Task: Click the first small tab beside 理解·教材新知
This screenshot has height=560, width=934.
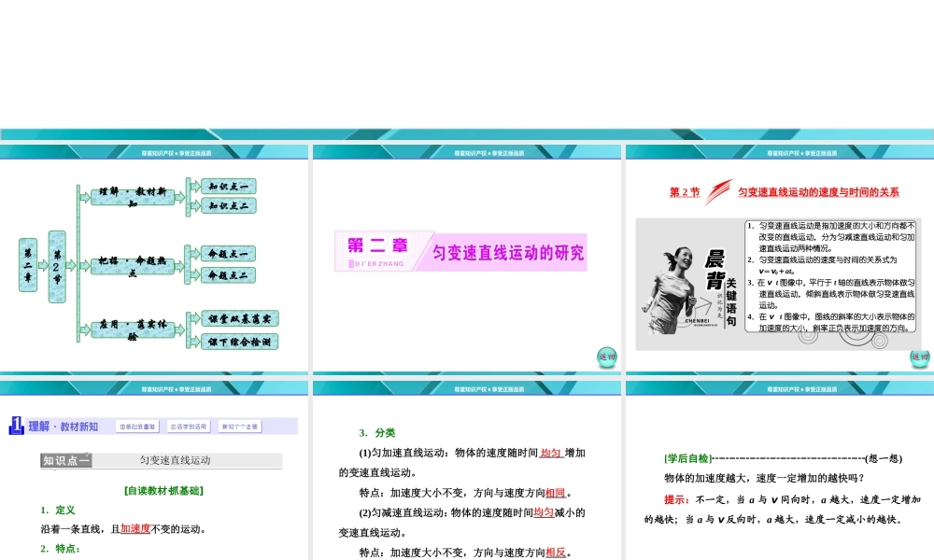Action: click(137, 427)
